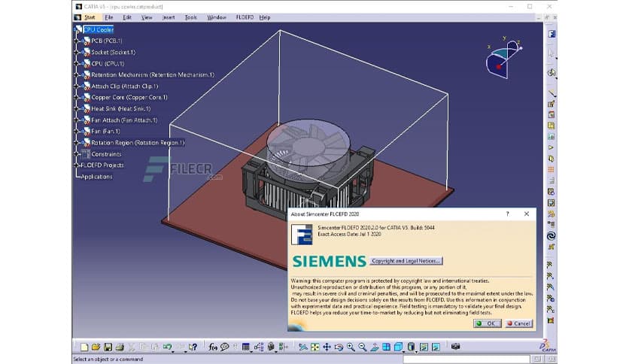Click the Isometric View cube icon
Viewport: 629px width, 364px height.
(x=398, y=347)
